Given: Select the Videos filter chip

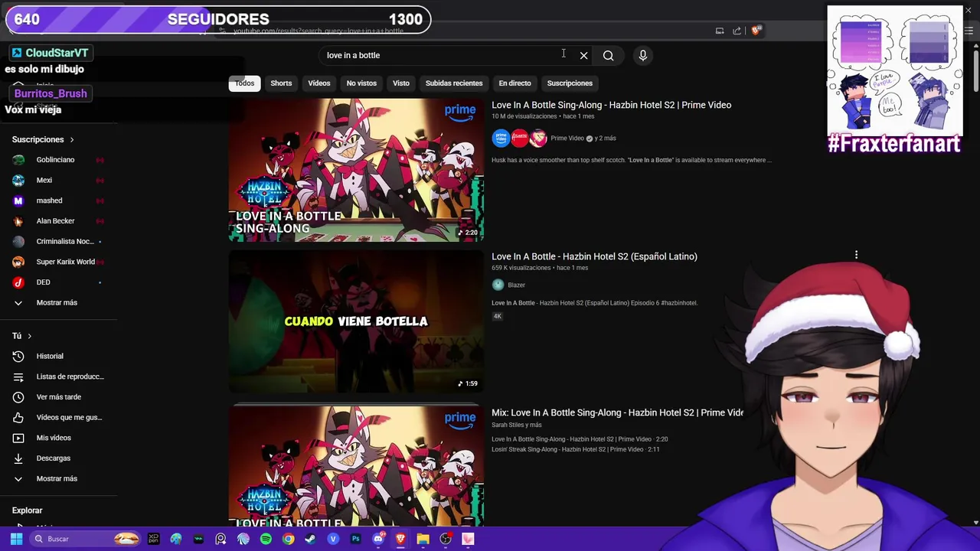Looking at the screenshot, I should click(x=319, y=83).
